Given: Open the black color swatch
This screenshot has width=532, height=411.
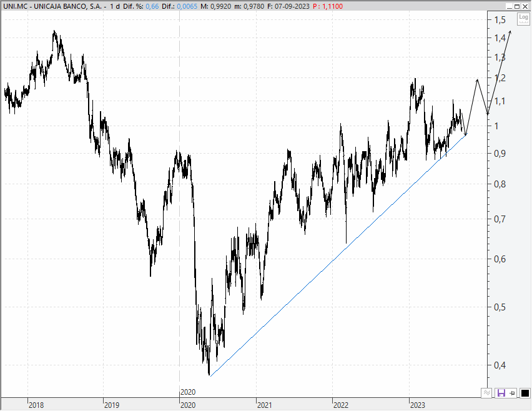Looking at the screenshot, I should tap(525, 393).
